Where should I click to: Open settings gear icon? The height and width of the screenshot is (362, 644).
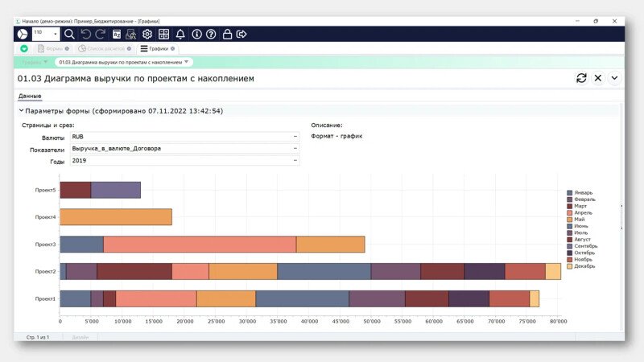pyautogui.click(x=147, y=34)
